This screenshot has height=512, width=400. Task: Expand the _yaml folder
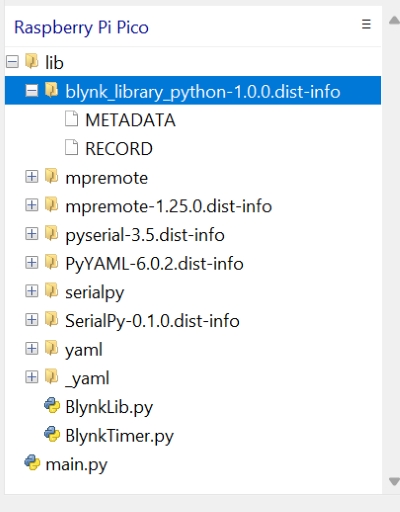(32, 377)
